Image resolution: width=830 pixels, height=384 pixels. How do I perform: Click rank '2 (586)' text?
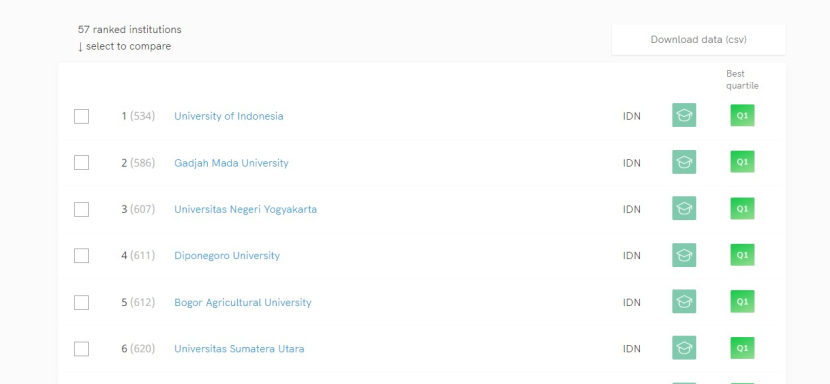[138, 163]
